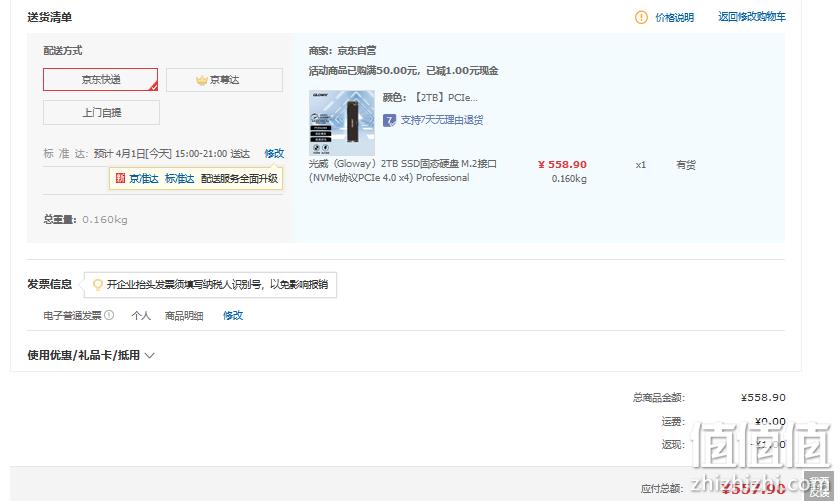The height and width of the screenshot is (501, 840).
Task: Click the price explanation warning icon
Action: (x=641, y=17)
